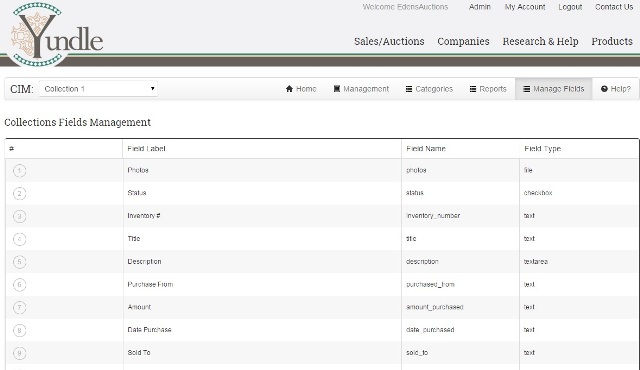Viewport: 640px width, 370px height.
Task: Open the My Account link
Action: (x=525, y=7)
